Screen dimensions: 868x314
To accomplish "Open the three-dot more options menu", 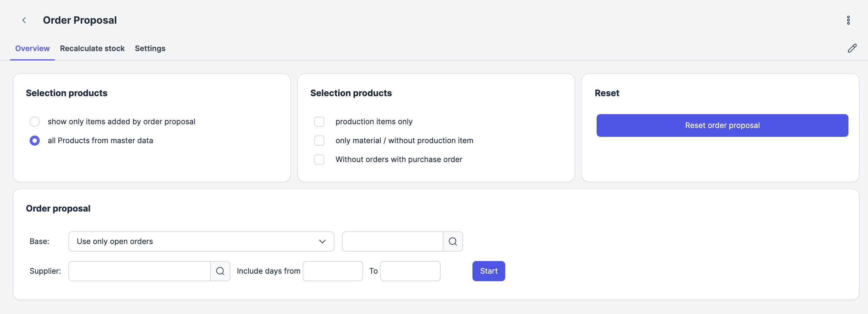I will click(848, 20).
